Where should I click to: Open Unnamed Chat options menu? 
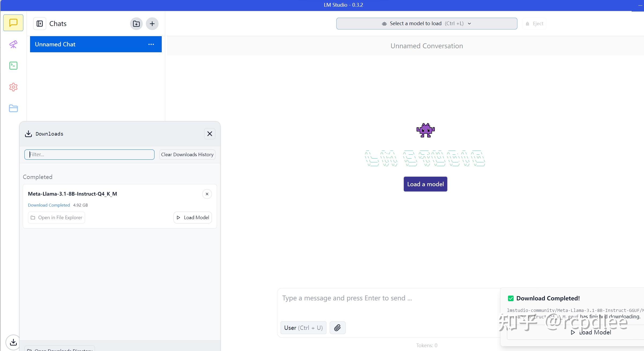151,44
